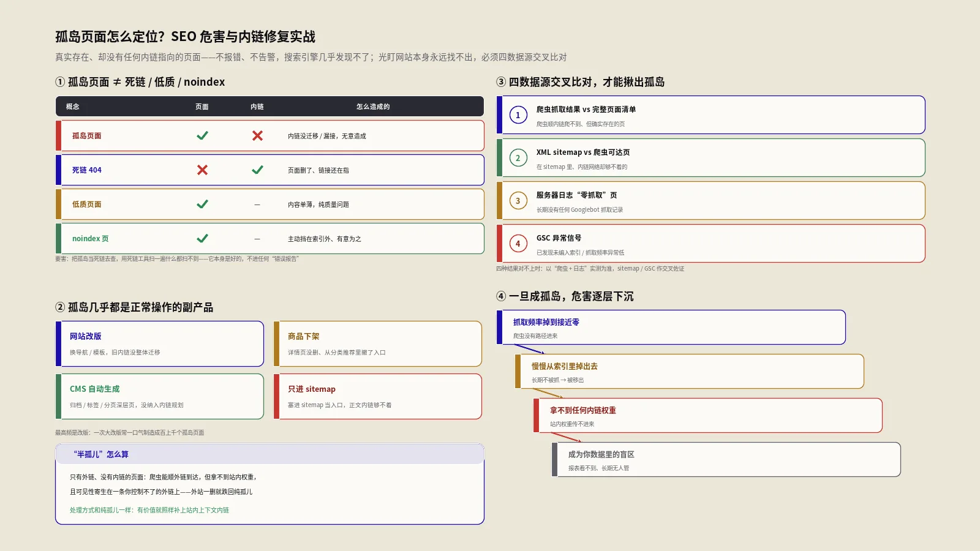Click the 页面 column header
The height and width of the screenshot is (551, 980).
pyautogui.click(x=202, y=107)
